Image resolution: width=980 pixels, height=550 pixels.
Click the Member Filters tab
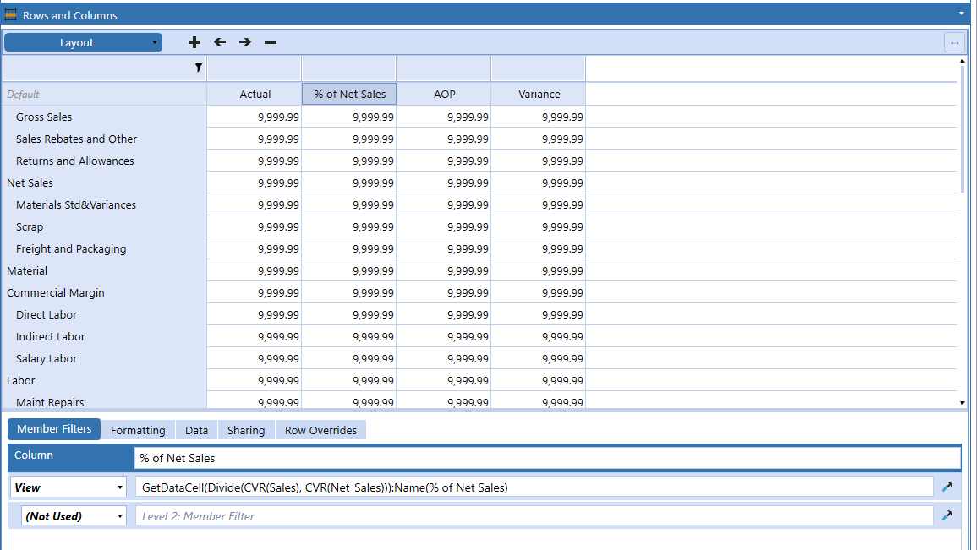(53, 428)
